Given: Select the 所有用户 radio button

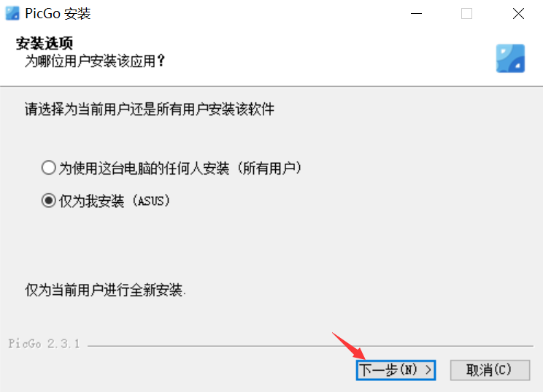Looking at the screenshot, I should 48,168.
